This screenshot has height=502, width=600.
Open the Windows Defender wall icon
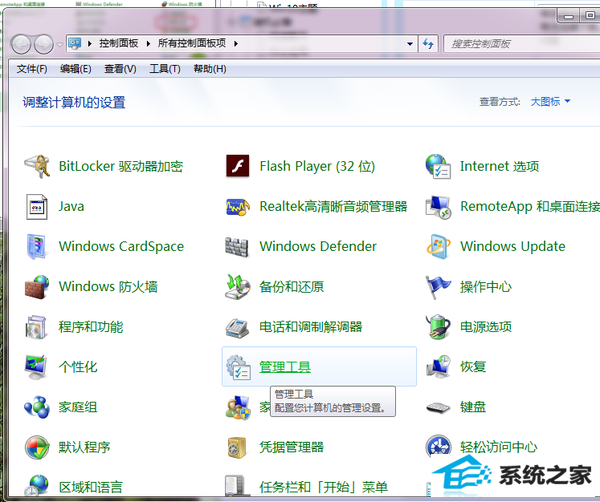pyautogui.click(x=237, y=247)
